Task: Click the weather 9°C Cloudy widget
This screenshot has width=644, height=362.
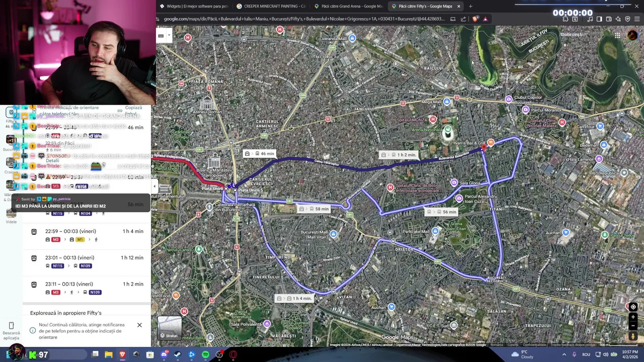Action: pos(522,354)
